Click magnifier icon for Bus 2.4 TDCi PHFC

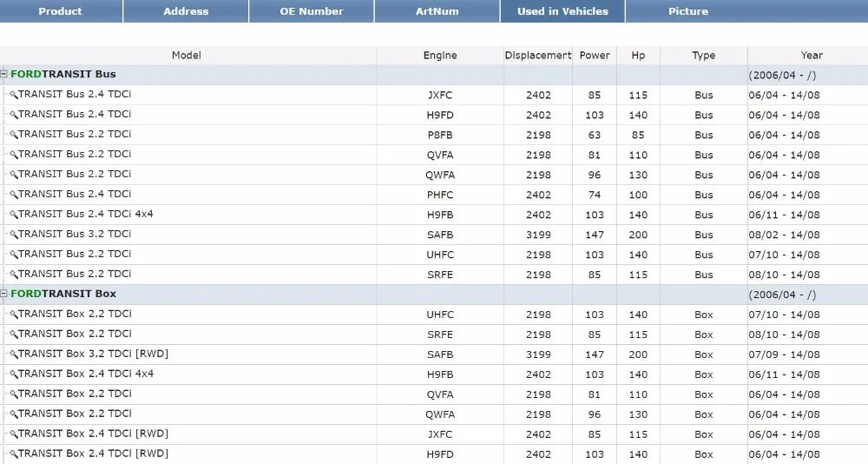point(13,195)
